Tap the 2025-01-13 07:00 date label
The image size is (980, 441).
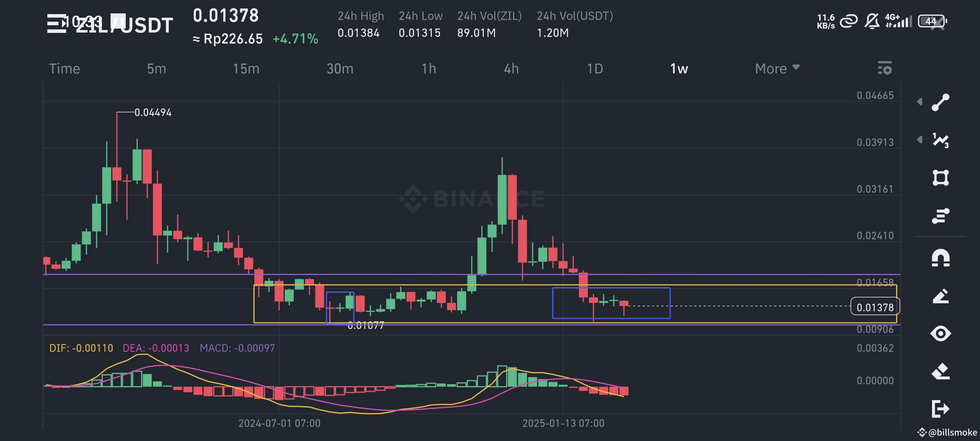[x=563, y=423]
